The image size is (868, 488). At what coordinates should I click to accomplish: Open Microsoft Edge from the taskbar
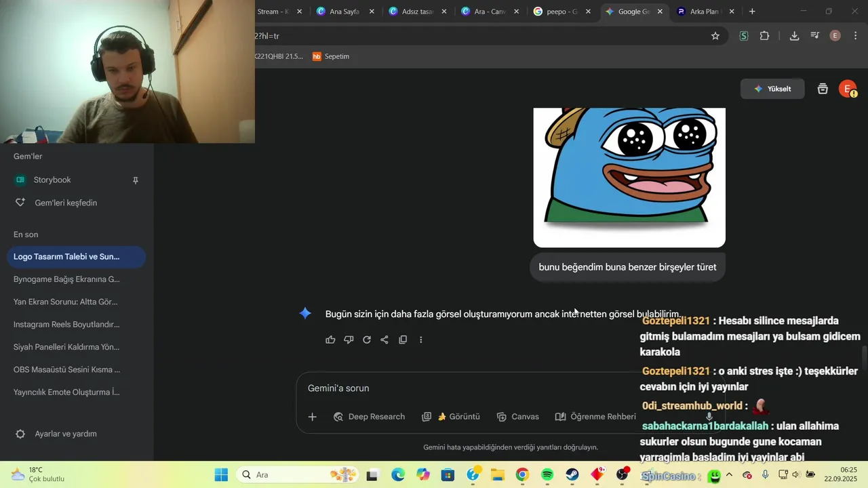click(x=397, y=474)
